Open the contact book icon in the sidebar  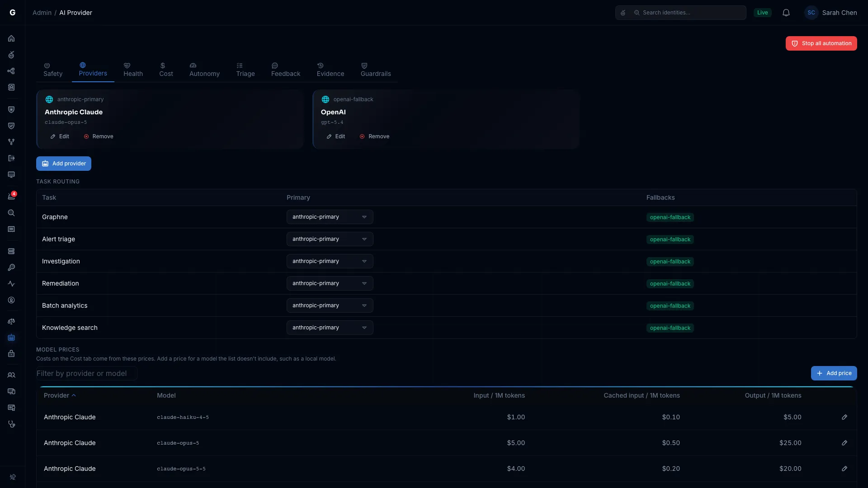coord(11,87)
